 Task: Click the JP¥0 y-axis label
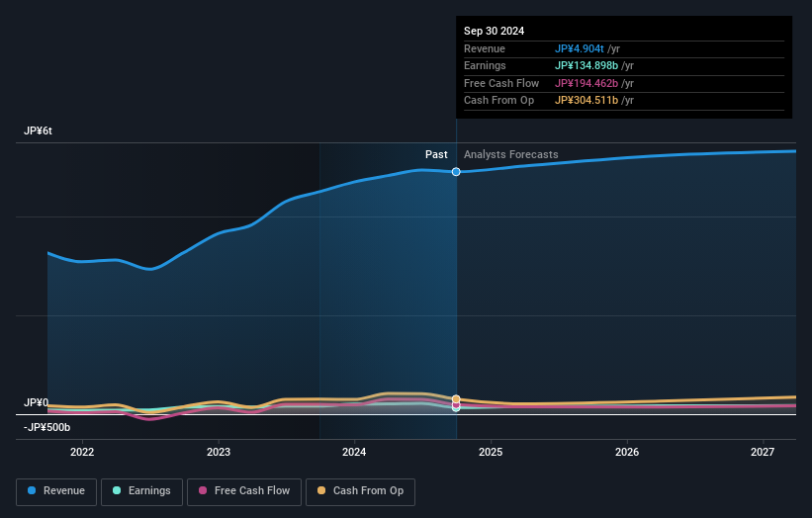[36, 402]
